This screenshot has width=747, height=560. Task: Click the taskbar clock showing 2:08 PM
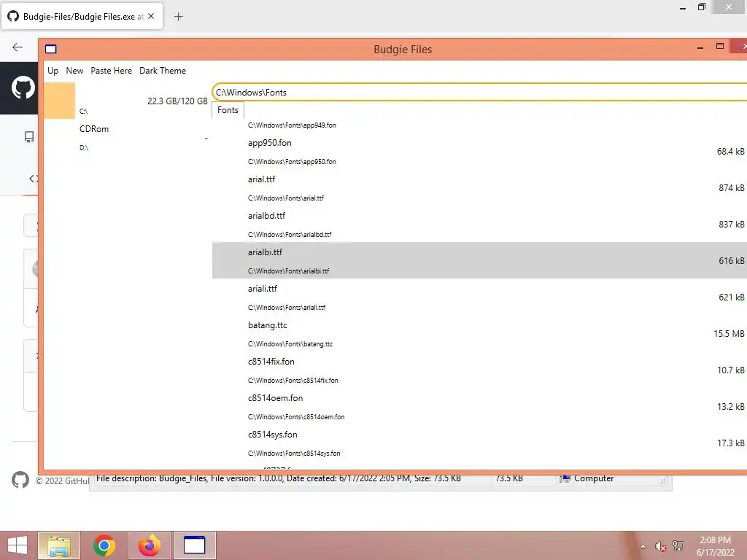click(715, 546)
